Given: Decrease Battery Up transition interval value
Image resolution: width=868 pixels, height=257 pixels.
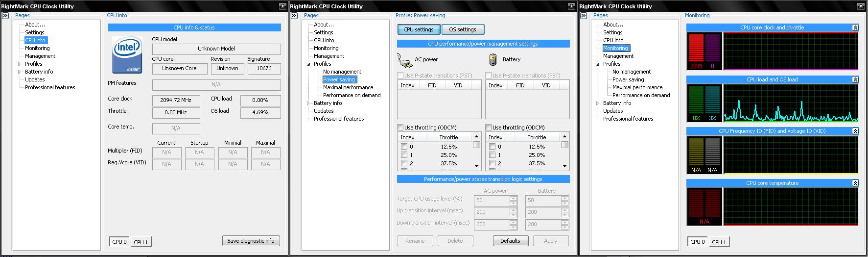Looking at the screenshot, I should click(564, 215).
